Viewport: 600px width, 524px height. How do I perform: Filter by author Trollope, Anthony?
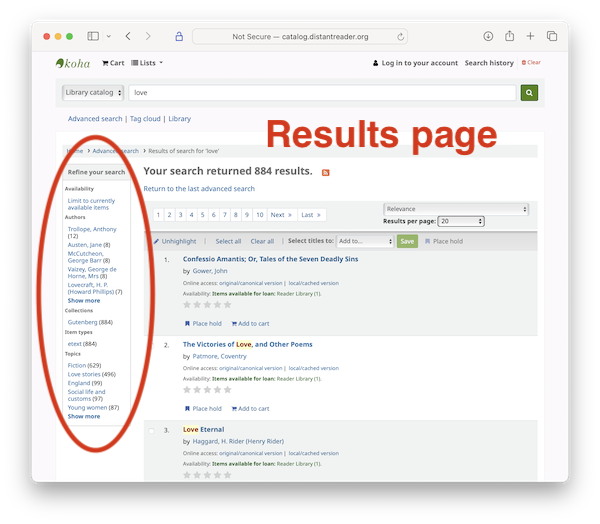pos(92,229)
